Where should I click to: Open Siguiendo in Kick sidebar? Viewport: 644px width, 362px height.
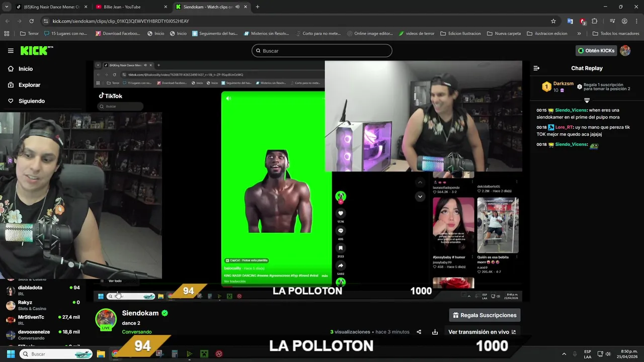32,101
